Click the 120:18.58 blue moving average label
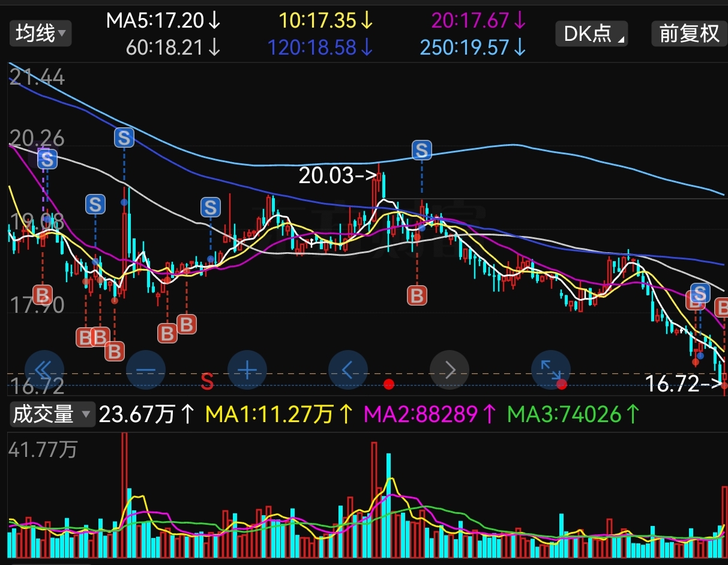The width and height of the screenshot is (728, 565). pyautogui.click(x=320, y=47)
